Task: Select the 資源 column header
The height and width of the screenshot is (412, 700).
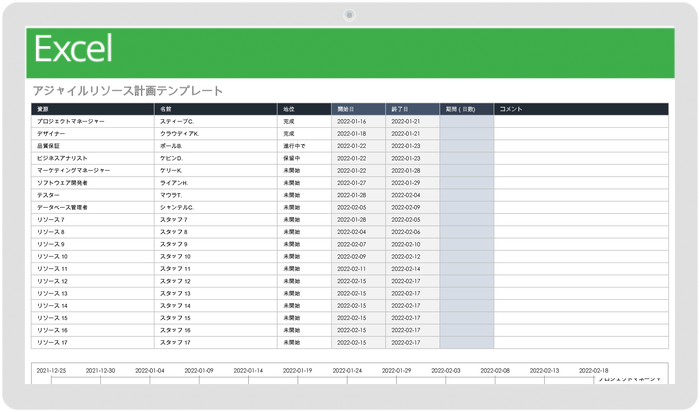Action: tap(93, 109)
